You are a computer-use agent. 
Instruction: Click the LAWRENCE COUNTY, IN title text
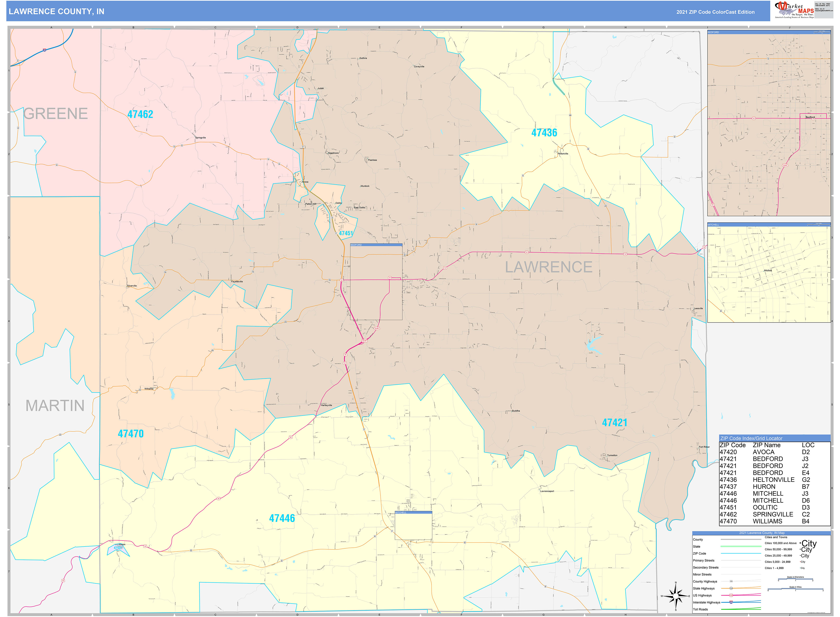(x=56, y=11)
